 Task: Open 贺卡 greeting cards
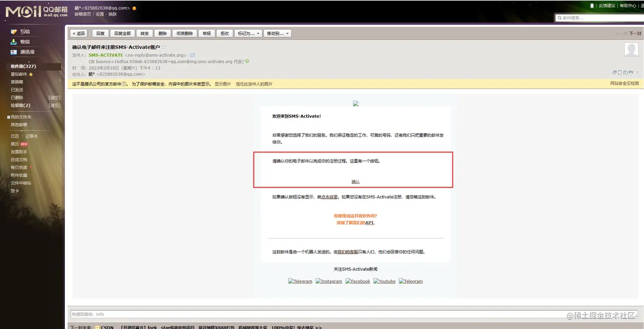[15, 191]
